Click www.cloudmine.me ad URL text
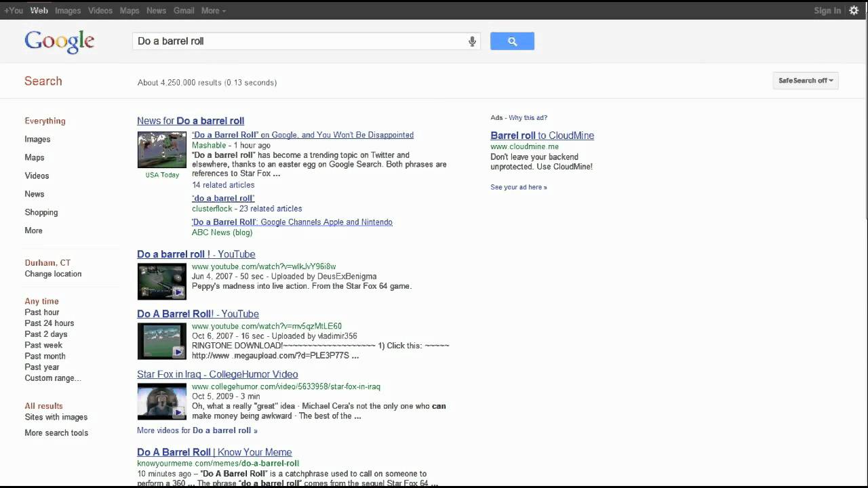Image resolution: width=868 pixels, height=488 pixels. (x=525, y=146)
